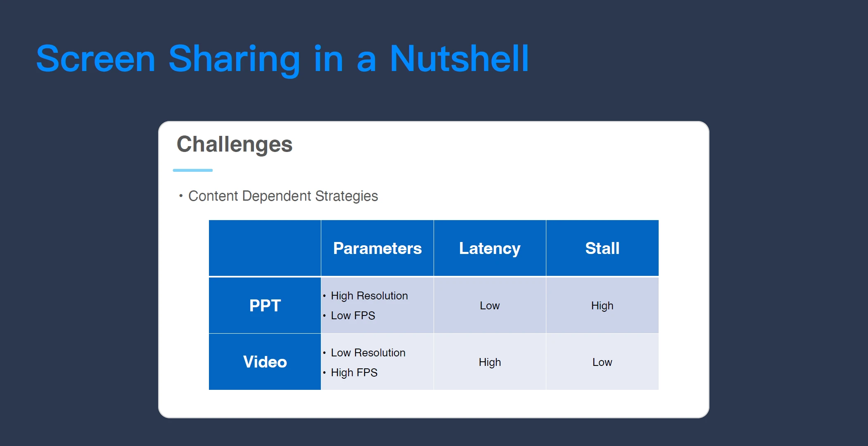Viewport: 868px width, 446px height.
Task: Click the High Resolution bullet text
Action: click(x=369, y=296)
